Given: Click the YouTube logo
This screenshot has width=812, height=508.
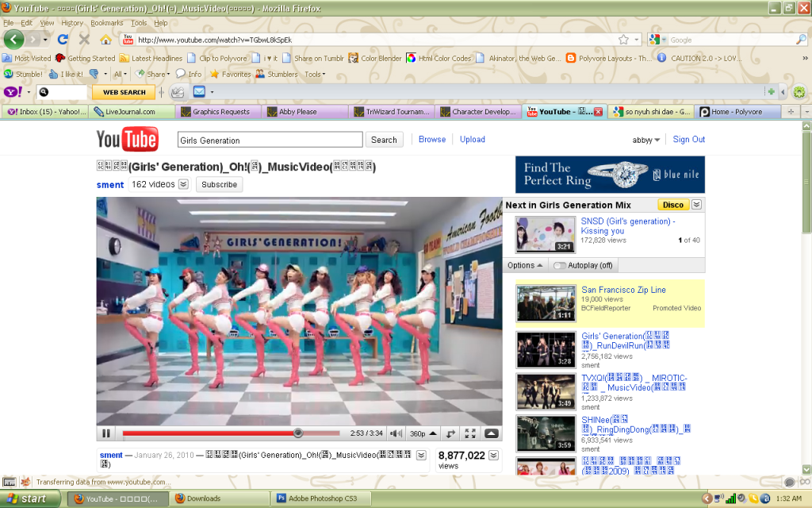Looking at the screenshot, I should coord(128,140).
